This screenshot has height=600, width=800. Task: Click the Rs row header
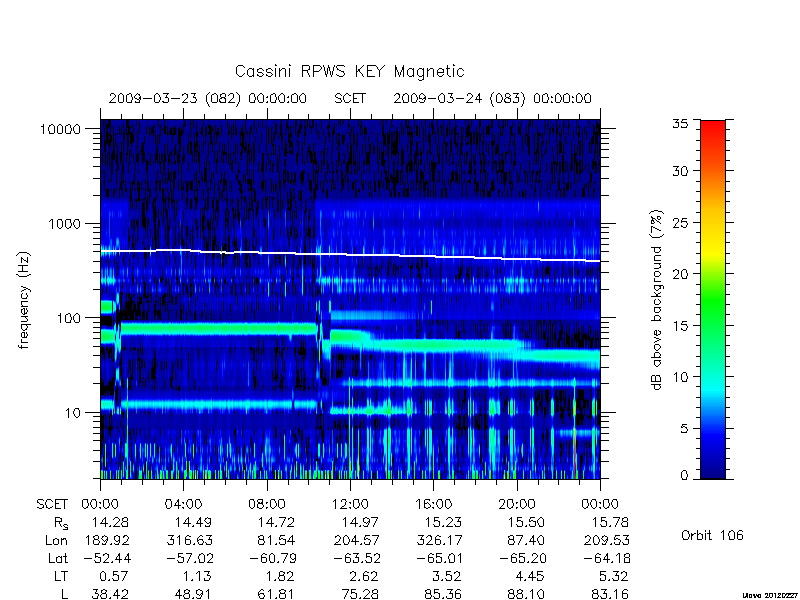coord(61,523)
